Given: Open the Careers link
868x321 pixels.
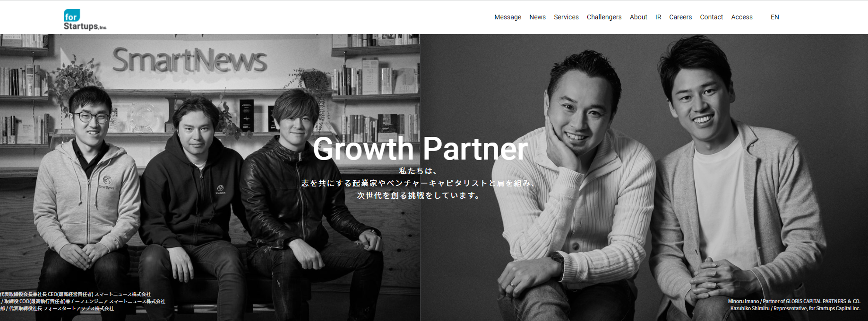Looking at the screenshot, I should click(680, 17).
